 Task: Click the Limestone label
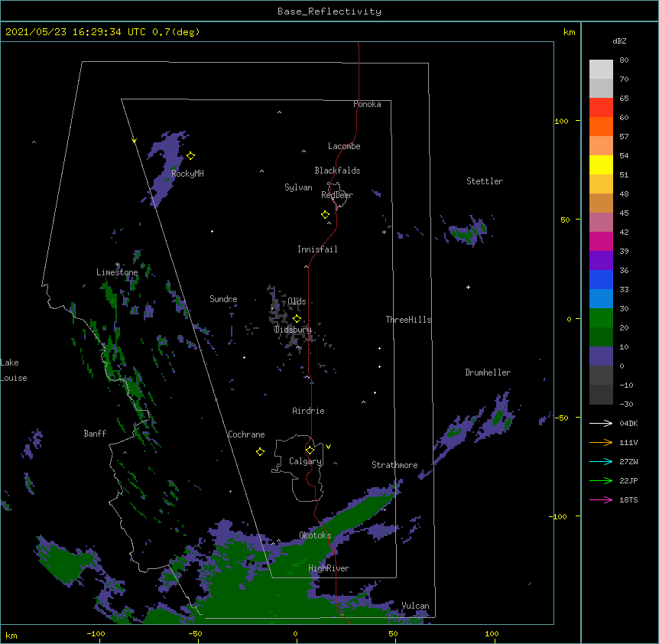pyautogui.click(x=117, y=272)
